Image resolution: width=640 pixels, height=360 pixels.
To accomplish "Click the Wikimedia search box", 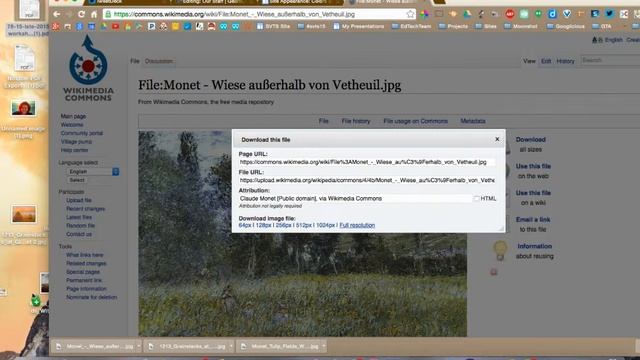I will tap(610, 60).
